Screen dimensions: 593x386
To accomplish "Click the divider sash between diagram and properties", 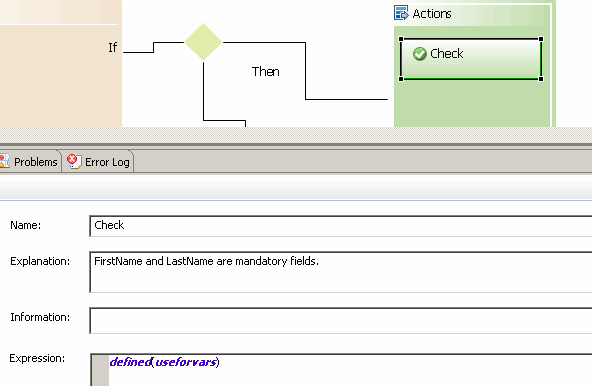I will click(296, 136).
